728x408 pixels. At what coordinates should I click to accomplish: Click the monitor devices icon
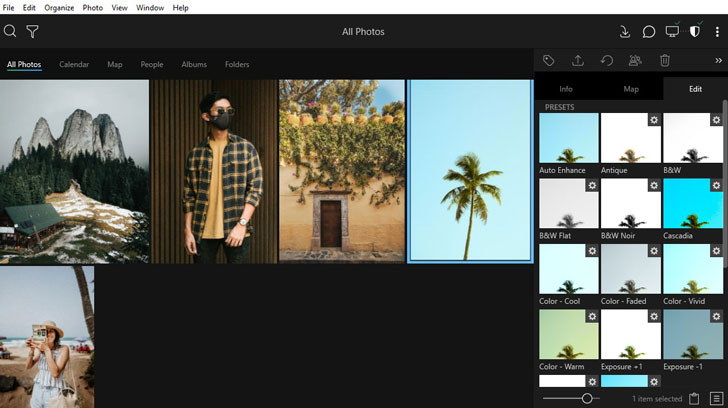point(672,32)
